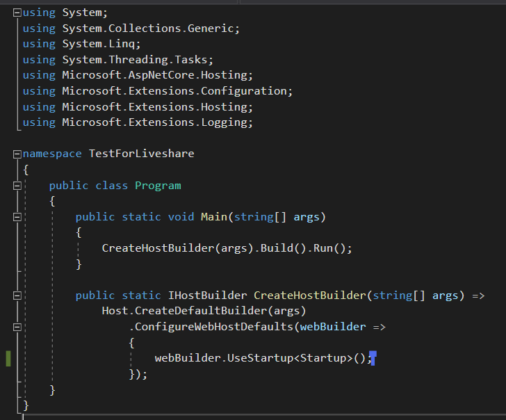Image resolution: width=506 pixels, height=420 pixels.
Task: Click 'System.Collections.Generic' in the using line
Action: point(148,29)
